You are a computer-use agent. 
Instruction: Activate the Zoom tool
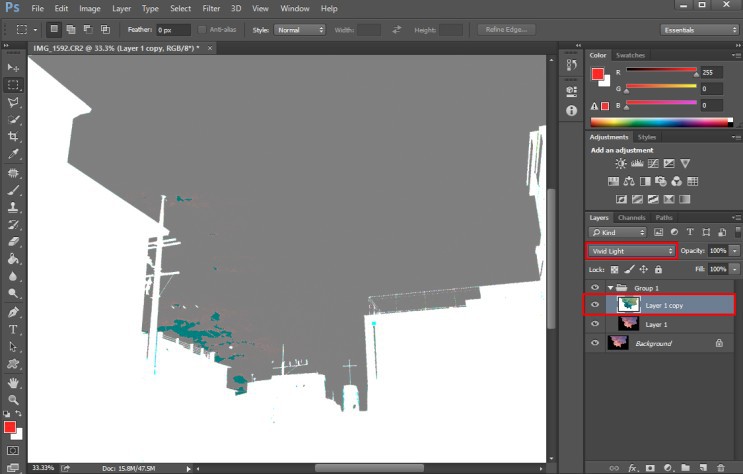[14, 399]
